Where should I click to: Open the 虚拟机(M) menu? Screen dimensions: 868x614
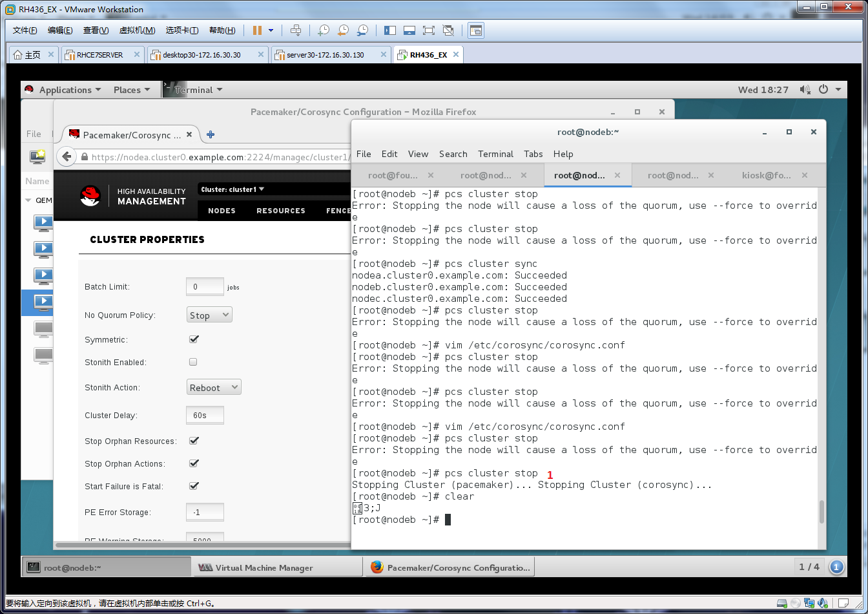pyautogui.click(x=137, y=30)
